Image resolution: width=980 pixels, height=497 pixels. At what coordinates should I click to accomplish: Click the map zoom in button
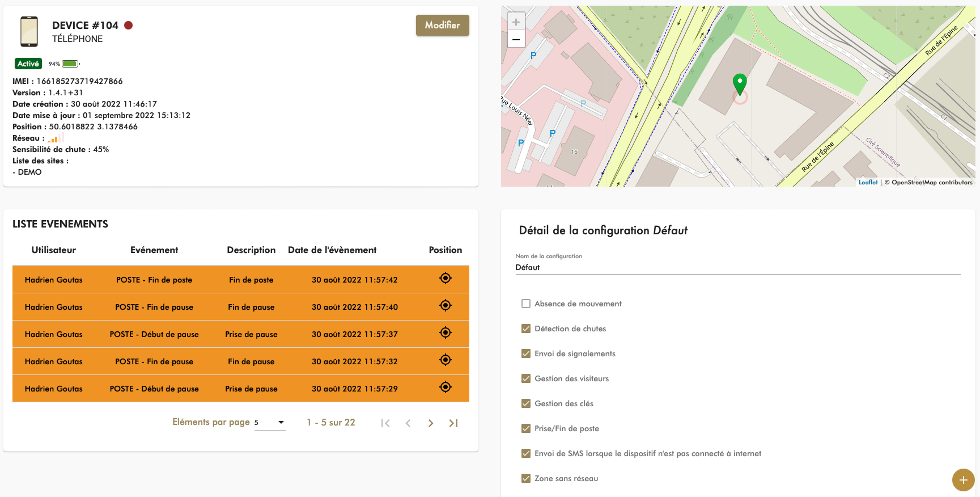pos(516,22)
